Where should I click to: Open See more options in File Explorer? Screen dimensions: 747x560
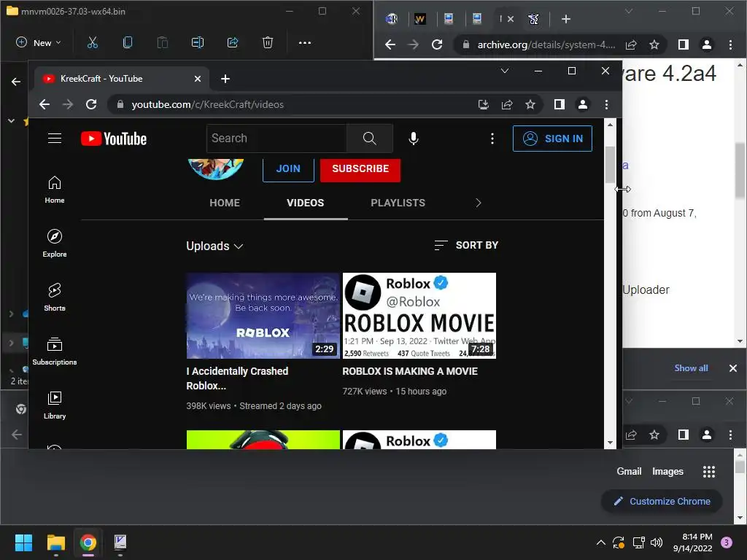coord(305,42)
